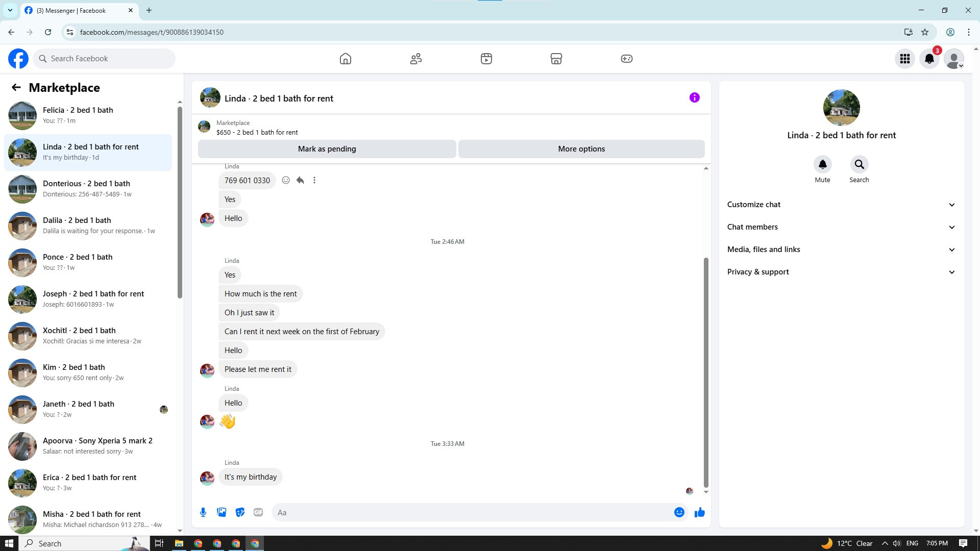The image size is (980, 551).
Task: Open the sticker picker icon
Action: [240, 512]
